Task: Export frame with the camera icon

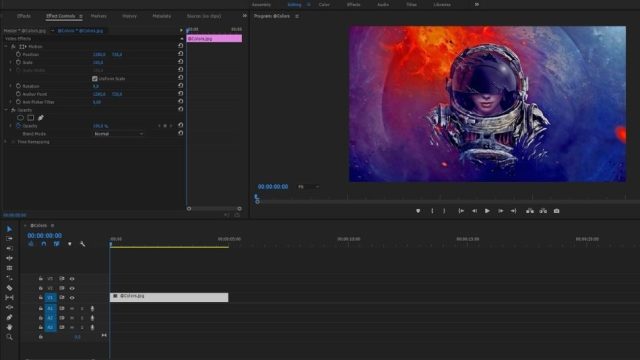Action: [556, 211]
